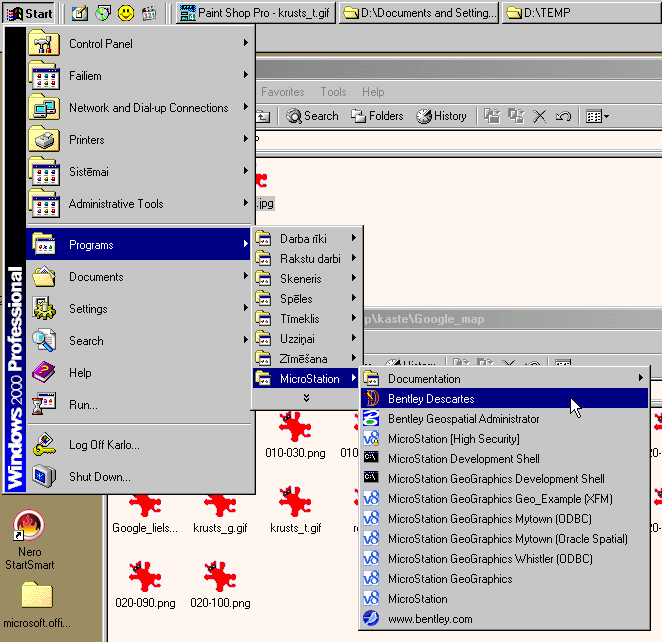Click the Undo toolbar icon
The height and width of the screenshot is (642, 662).
coord(563,116)
